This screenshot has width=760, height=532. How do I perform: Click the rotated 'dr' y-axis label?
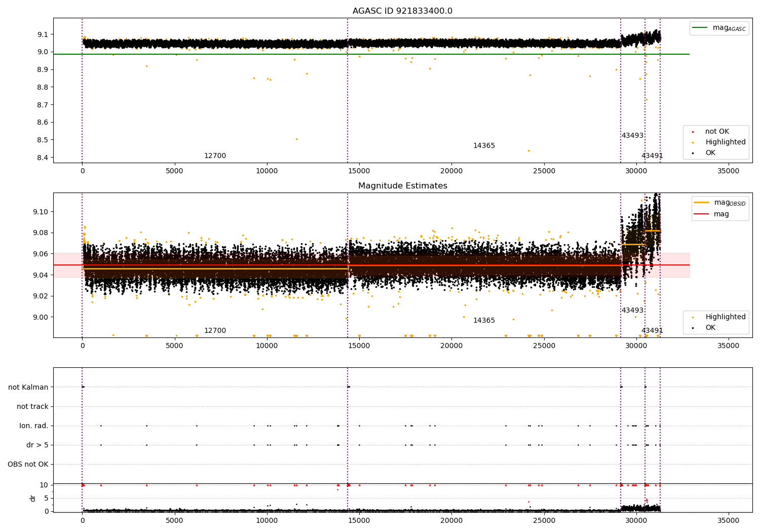click(x=33, y=498)
